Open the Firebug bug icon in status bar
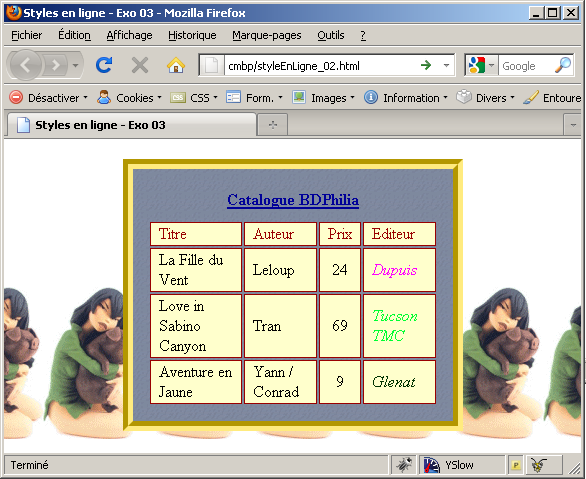 (x=404, y=465)
